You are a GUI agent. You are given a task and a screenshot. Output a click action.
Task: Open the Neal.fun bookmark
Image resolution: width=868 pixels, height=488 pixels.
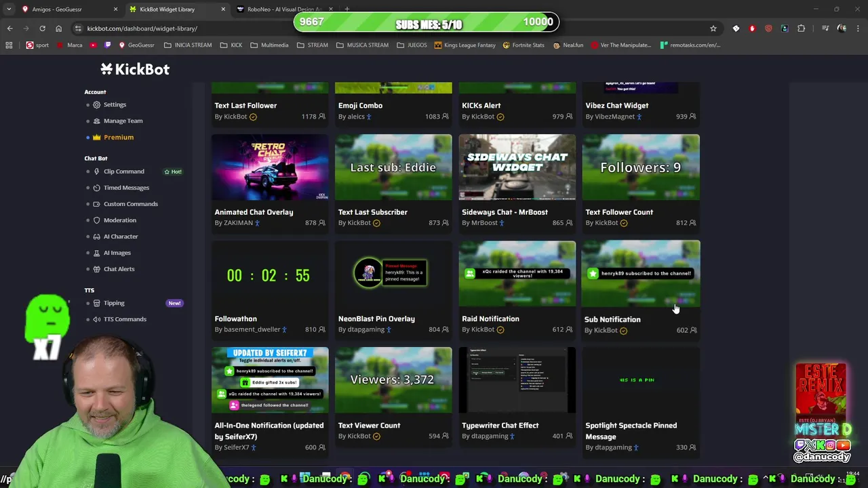pyautogui.click(x=568, y=45)
